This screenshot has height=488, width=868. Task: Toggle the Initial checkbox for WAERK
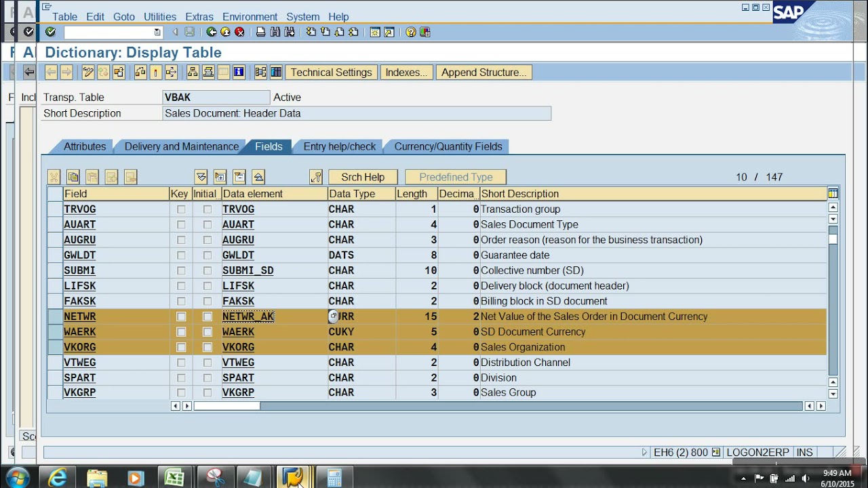click(208, 332)
